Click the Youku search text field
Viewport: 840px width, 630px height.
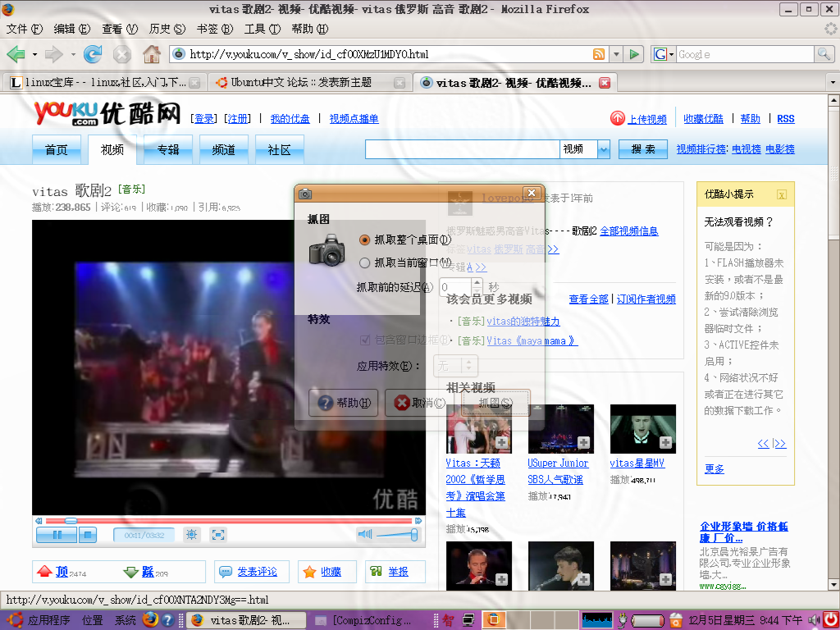463,149
